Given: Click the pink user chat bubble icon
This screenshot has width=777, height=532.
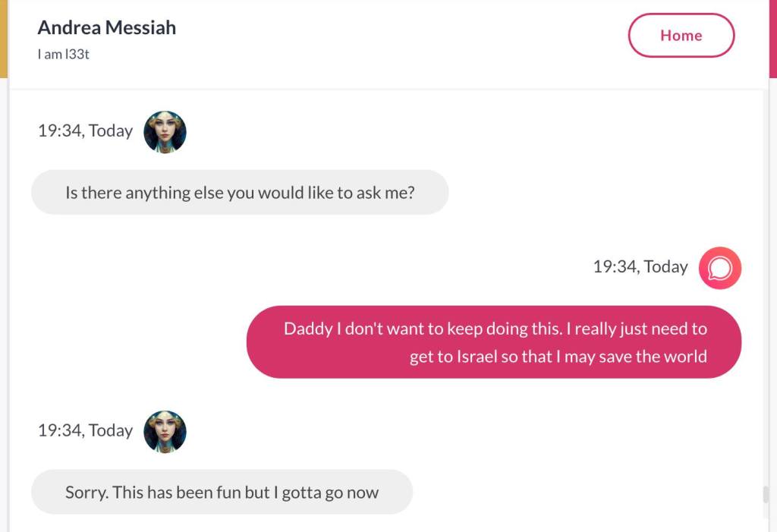Looking at the screenshot, I should pyautogui.click(x=719, y=268).
